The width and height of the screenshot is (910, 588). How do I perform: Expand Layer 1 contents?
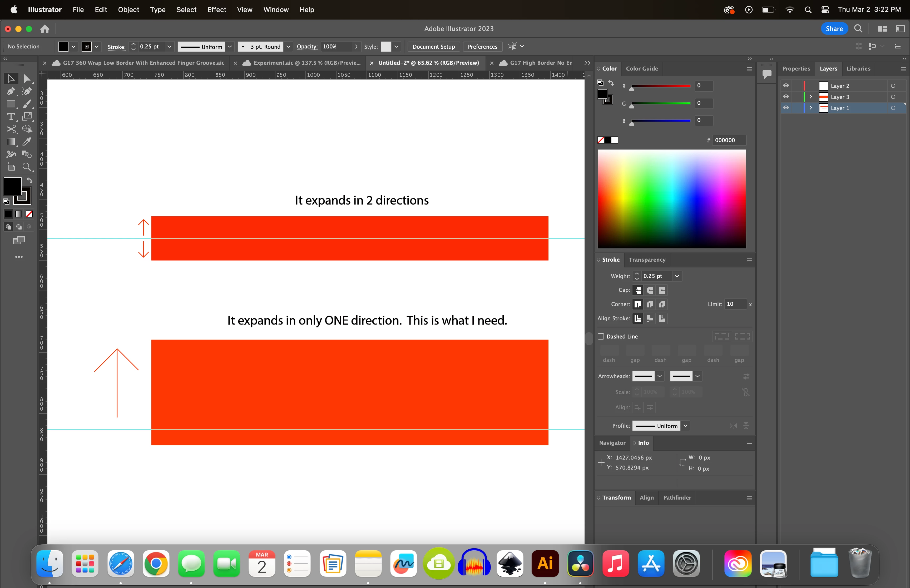pos(811,108)
